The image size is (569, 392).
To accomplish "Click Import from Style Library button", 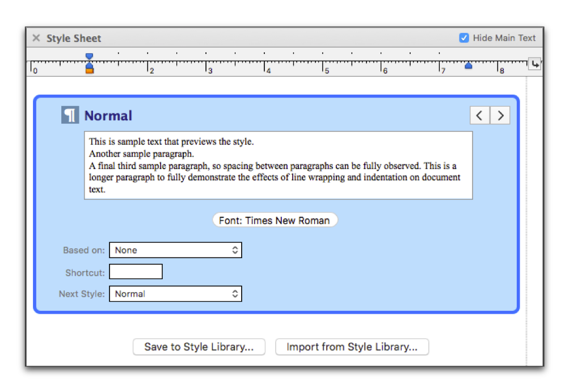I will [x=352, y=347].
